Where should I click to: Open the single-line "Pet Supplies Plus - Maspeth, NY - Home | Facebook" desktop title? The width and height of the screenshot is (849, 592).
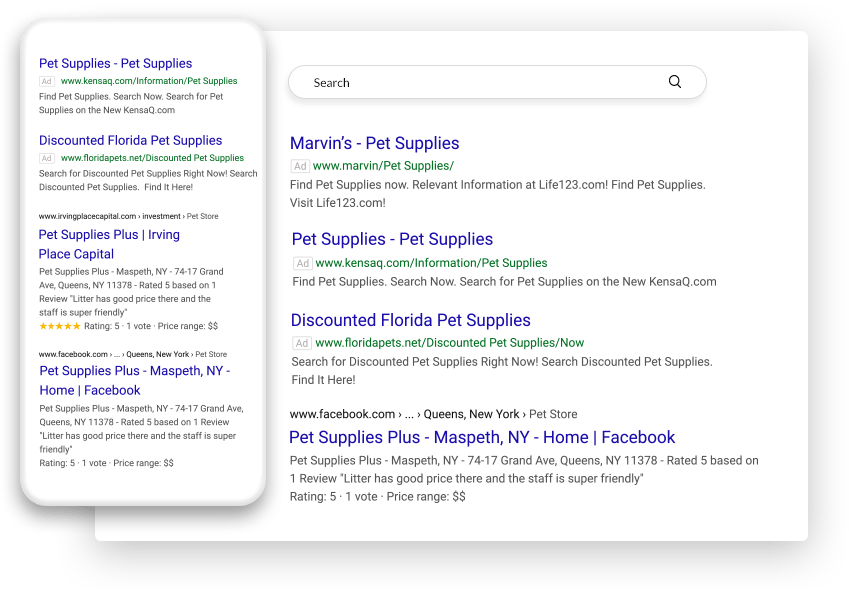point(482,437)
